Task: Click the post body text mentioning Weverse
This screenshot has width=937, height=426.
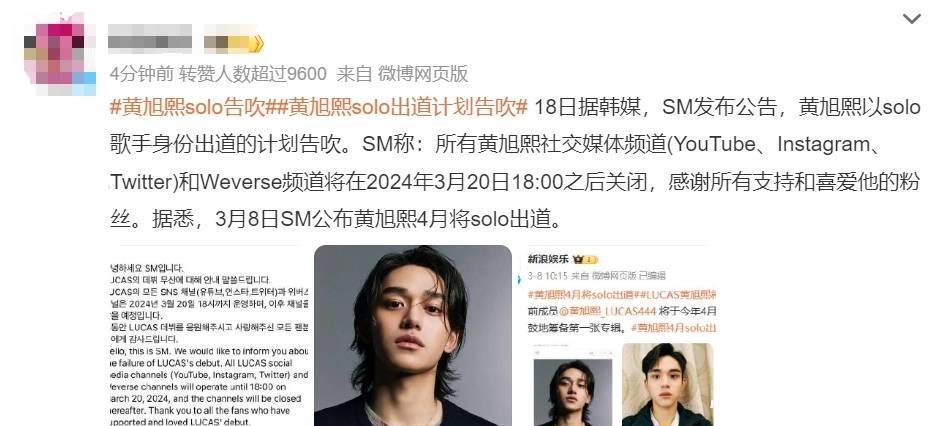Action: pyautogui.click(x=515, y=164)
